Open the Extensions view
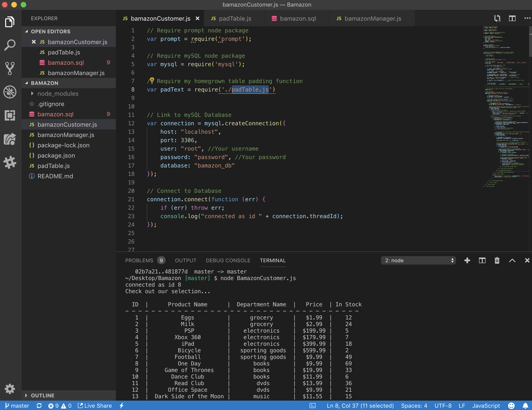Viewport: 532px width, 410px height. click(x=10, y=115)
